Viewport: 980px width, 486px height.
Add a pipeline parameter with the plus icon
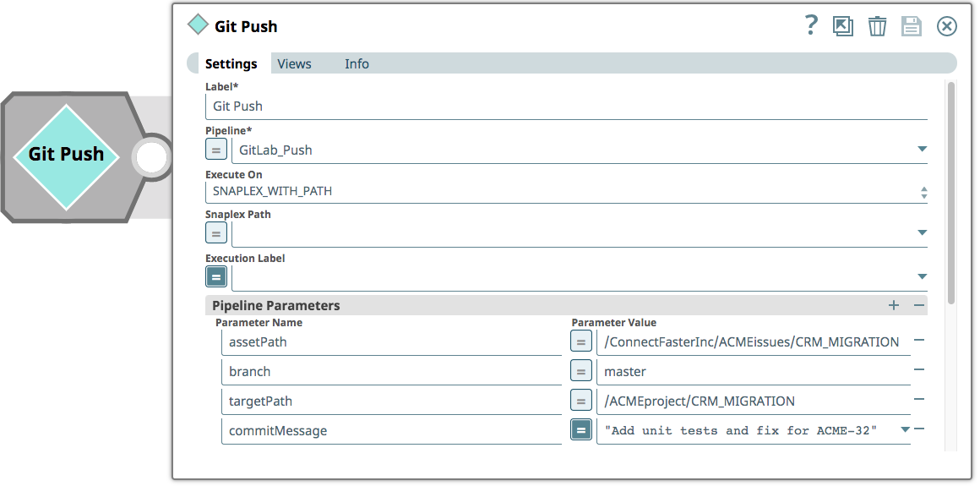tap(894, 305)
